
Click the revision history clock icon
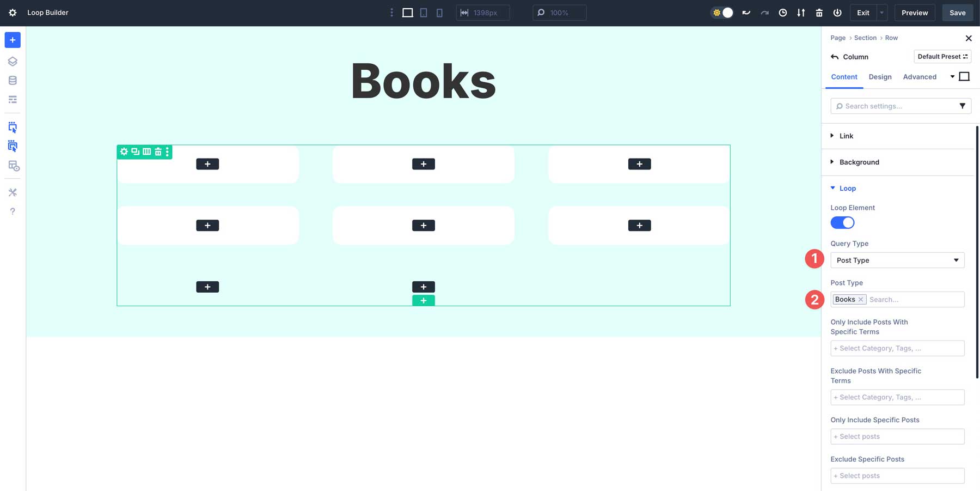click(x=783, y=12)
